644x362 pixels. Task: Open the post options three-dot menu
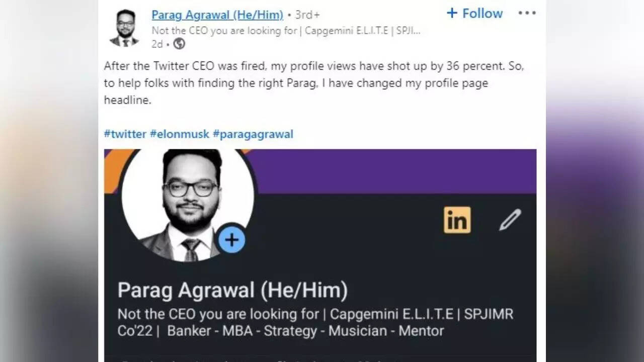[x=526, y=13]
